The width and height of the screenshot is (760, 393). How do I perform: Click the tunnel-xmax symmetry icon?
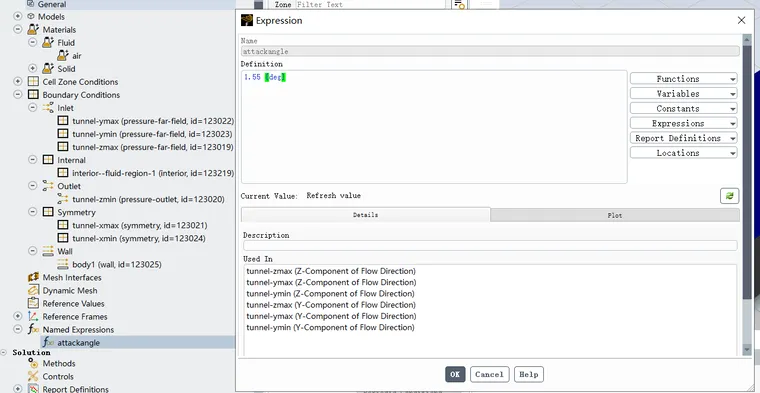(63, 225)
